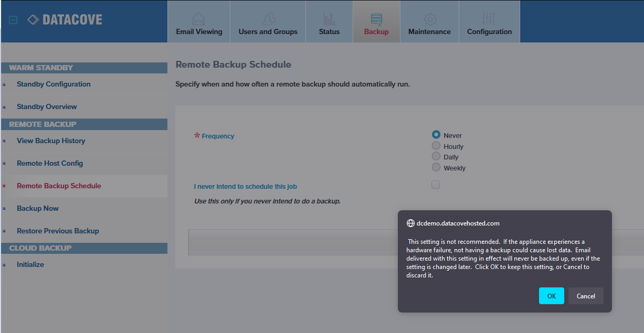Go to View Backup History
This screenshot has width=644, height=333.
point(51,141)
